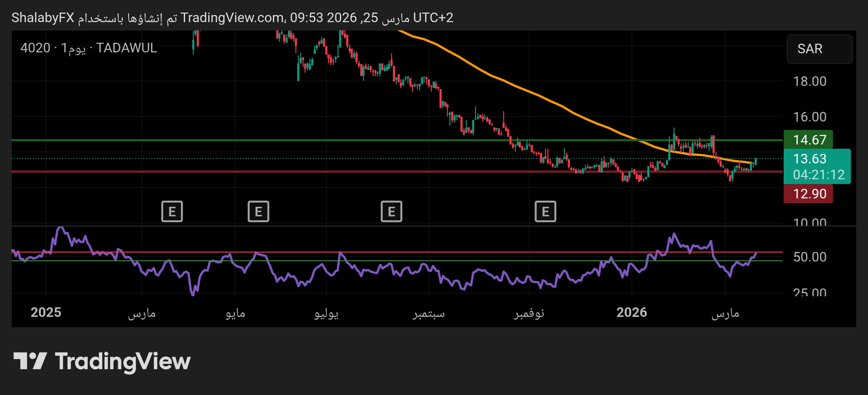Click the 4020 TADAWUL symbol title
Image resolution: width=868 pixels, height=395 pixels.
pyautogui.click(x=89, y=48)
